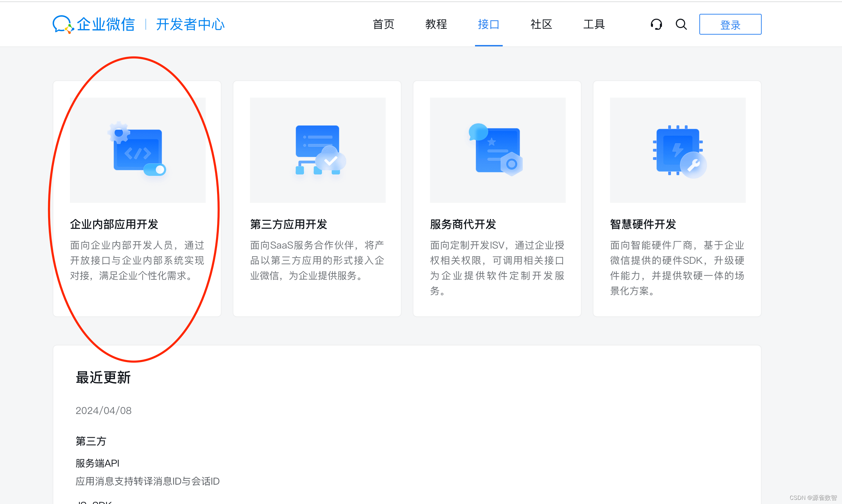Go to the 社区 nav tab
Screen dimensions: 842x504
coord(541,24)
